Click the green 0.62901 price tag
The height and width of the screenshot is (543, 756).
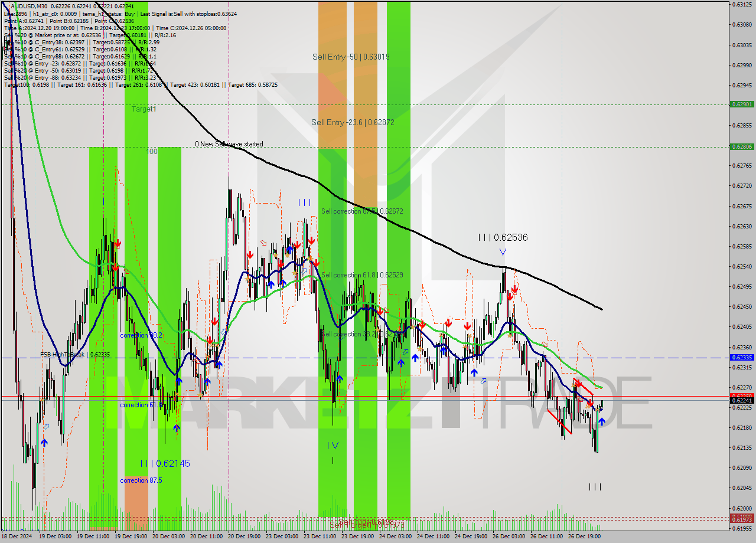(742, 104)
